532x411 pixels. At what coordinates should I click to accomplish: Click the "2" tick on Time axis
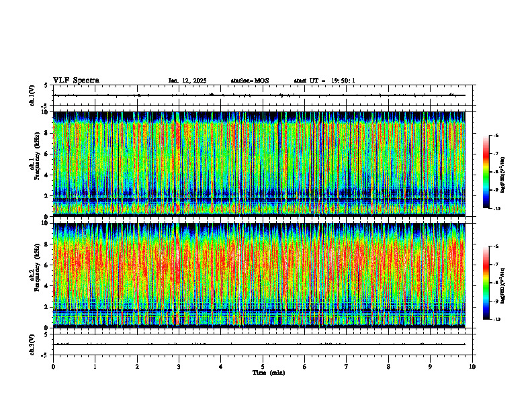(137, 367)
